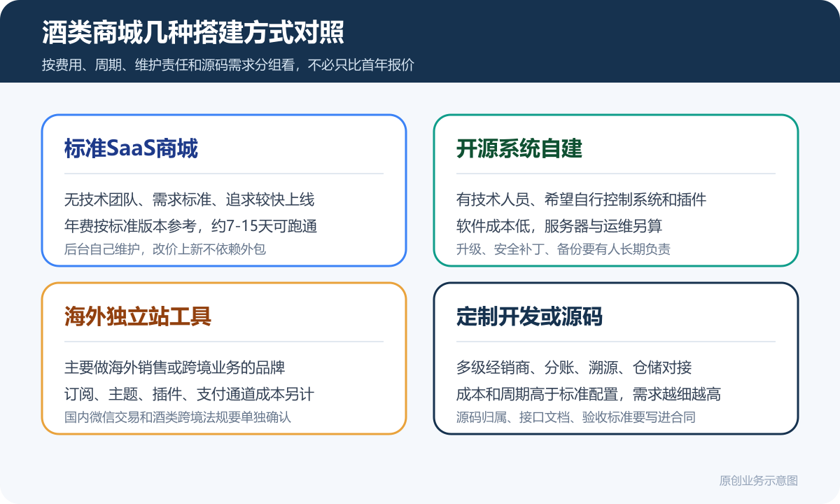Click the note 后台自己维护，改价上新不依赖外包
The image size is (840, 504).
[165, 248]
